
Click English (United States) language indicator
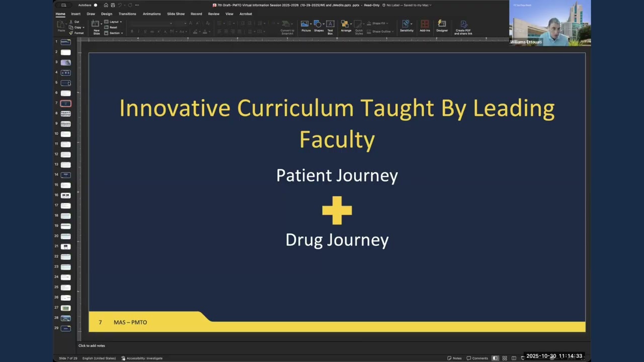click(x=99, y=358)
